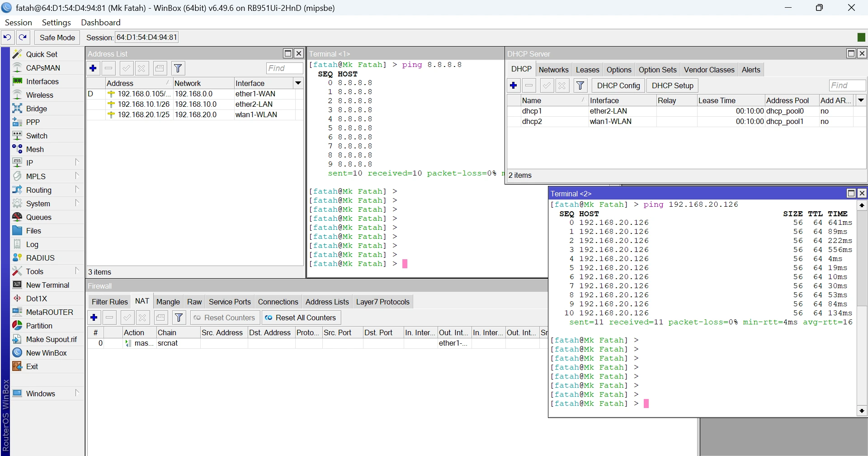The width and height of the screenshot is (868, 456).
Task: Switch to Mangle tab in Firewall
Action: (x=168, y=302)
